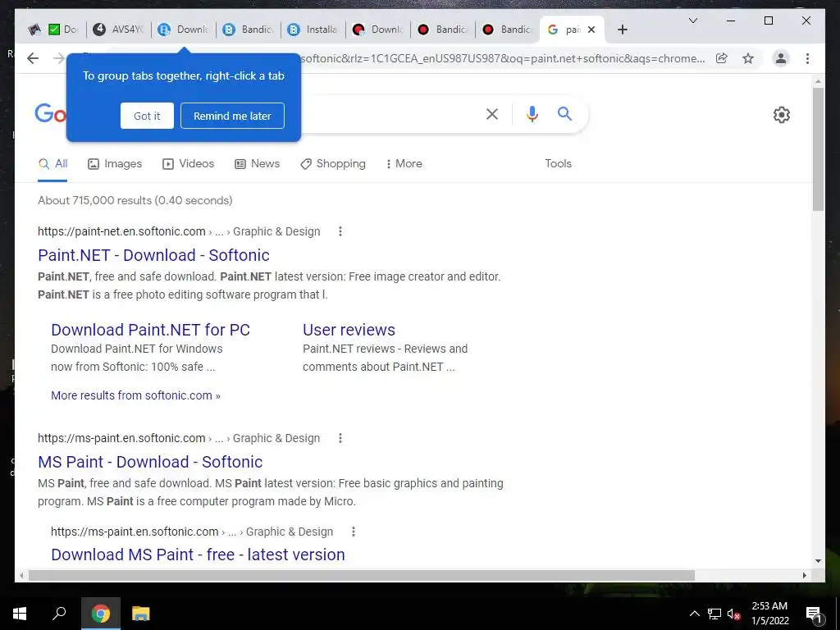840x630 pixels.
Task: Click the horizontal scrollbar thumb
Action: click(x=362, y=575)
